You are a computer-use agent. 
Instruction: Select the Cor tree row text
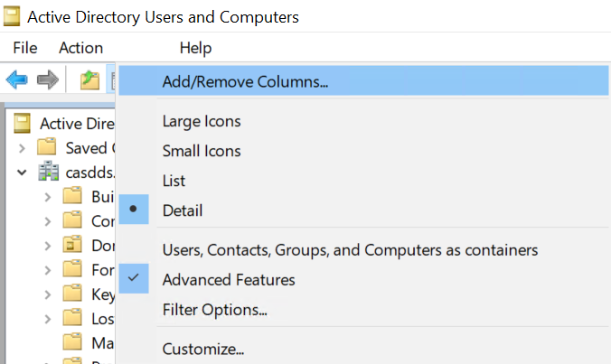point(103,221)
